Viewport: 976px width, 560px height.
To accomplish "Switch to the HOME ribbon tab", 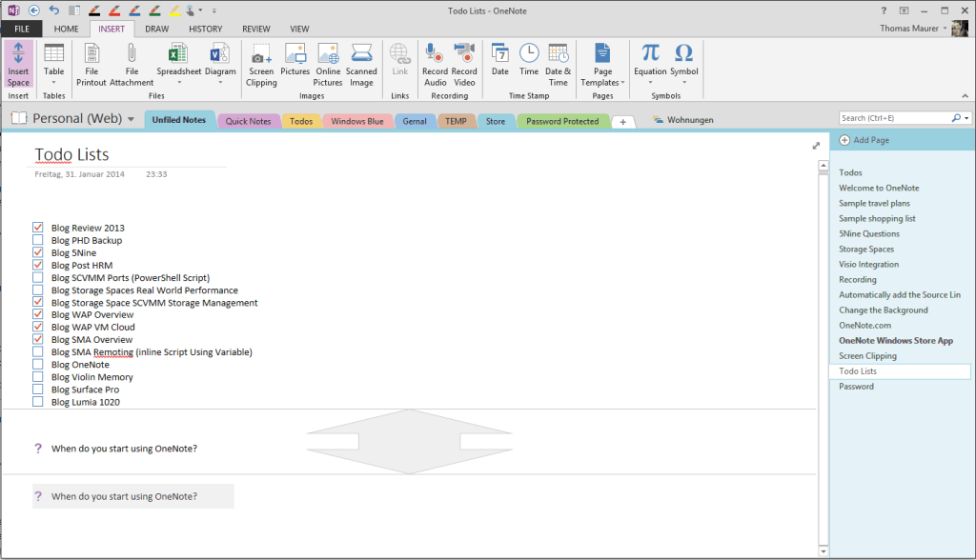I will click(66, 29).
